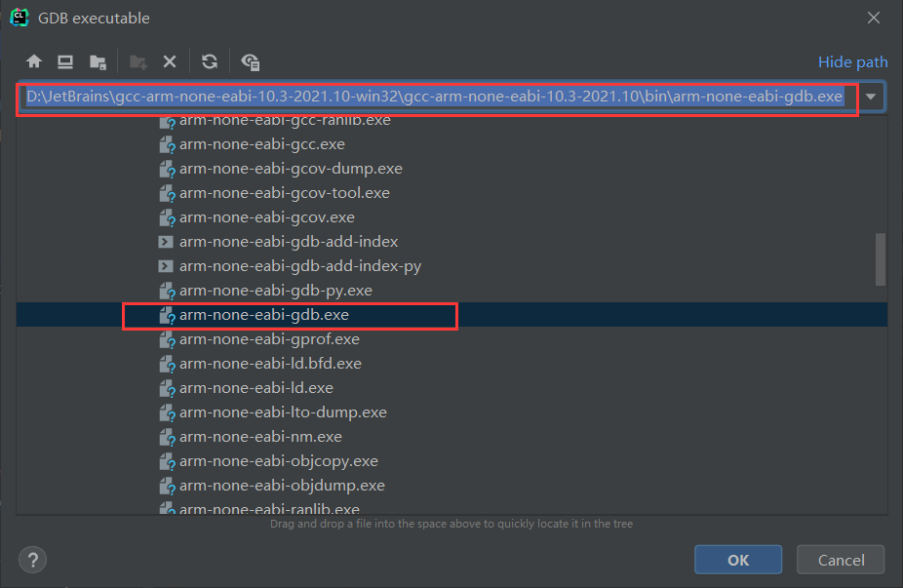Click file icon of arm-none-eabi-ld.bfd.exe
The width and height of the screenshot is (903, 588).
167,364
